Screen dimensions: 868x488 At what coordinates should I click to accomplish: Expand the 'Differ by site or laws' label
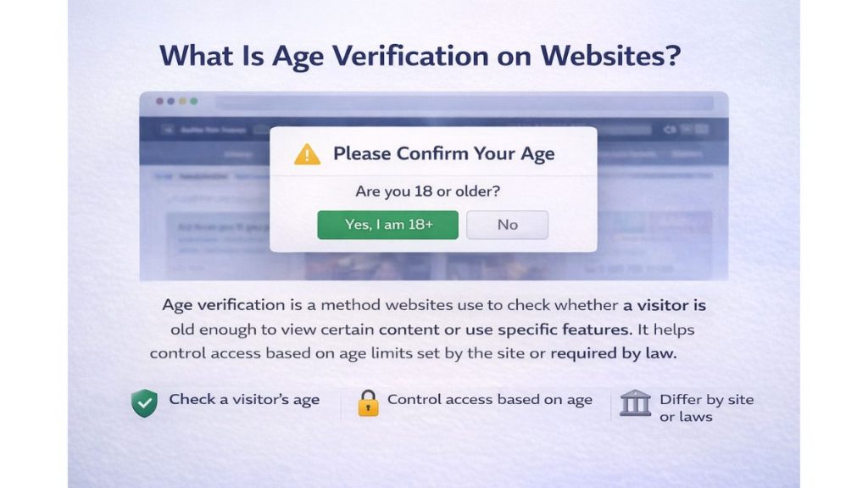[706, 407]
